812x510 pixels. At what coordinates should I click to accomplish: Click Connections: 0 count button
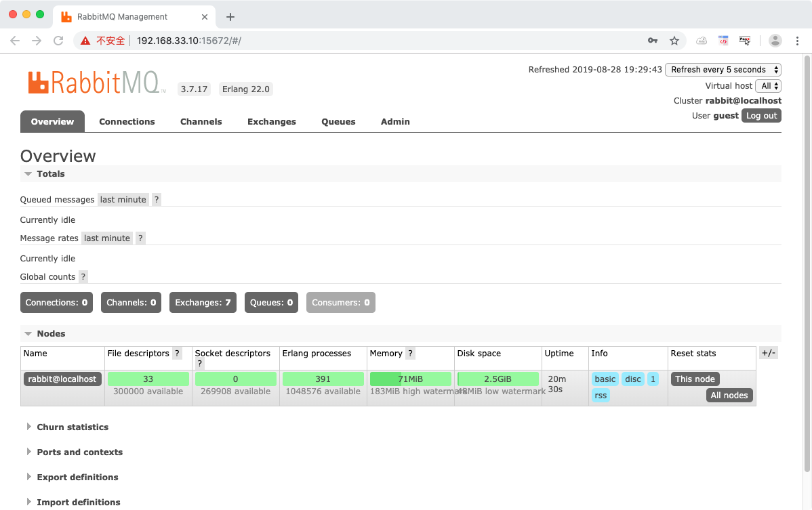56,303
